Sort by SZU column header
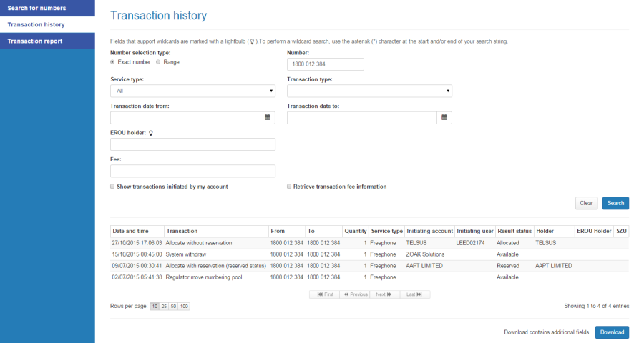 [x=621, y=231]
